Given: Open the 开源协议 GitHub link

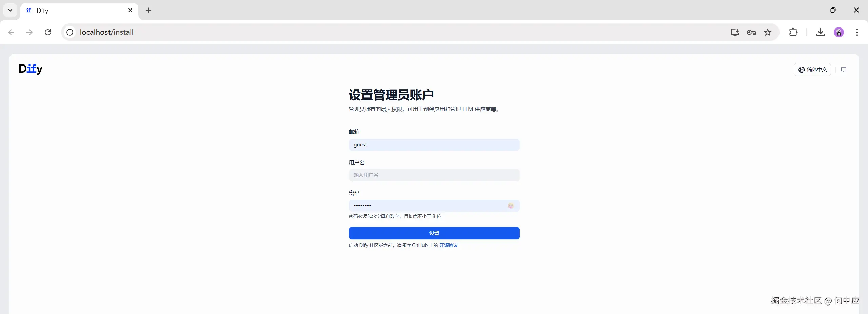Looking at the screenshot, I should pyautogui.click(x=448, y=245).
